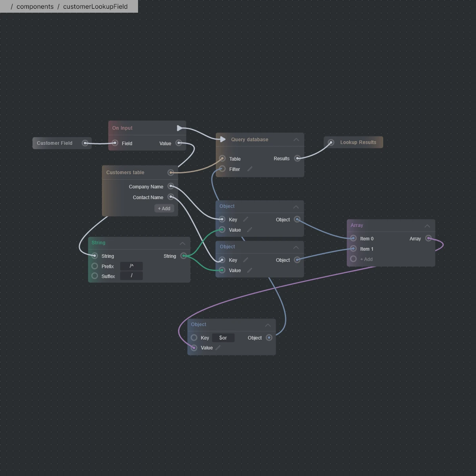This screenshot has width=476, height=476.
Task: Collapse the String node
Action: (x=182, y=243)
